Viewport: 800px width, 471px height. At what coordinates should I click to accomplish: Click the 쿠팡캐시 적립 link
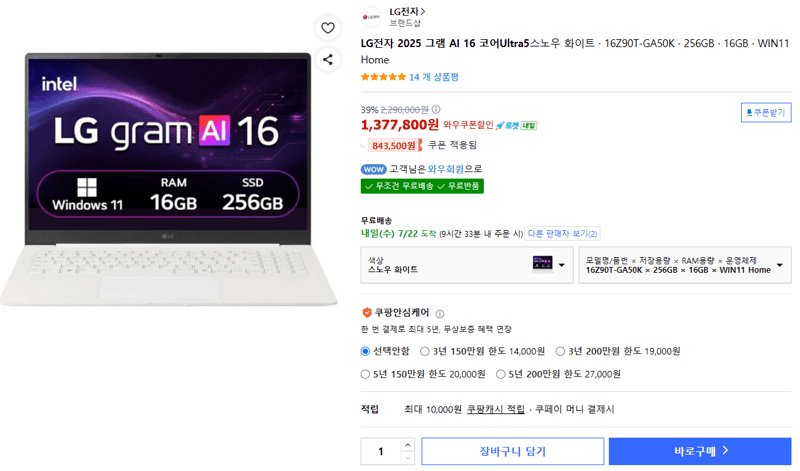click(x=495, y=409)
